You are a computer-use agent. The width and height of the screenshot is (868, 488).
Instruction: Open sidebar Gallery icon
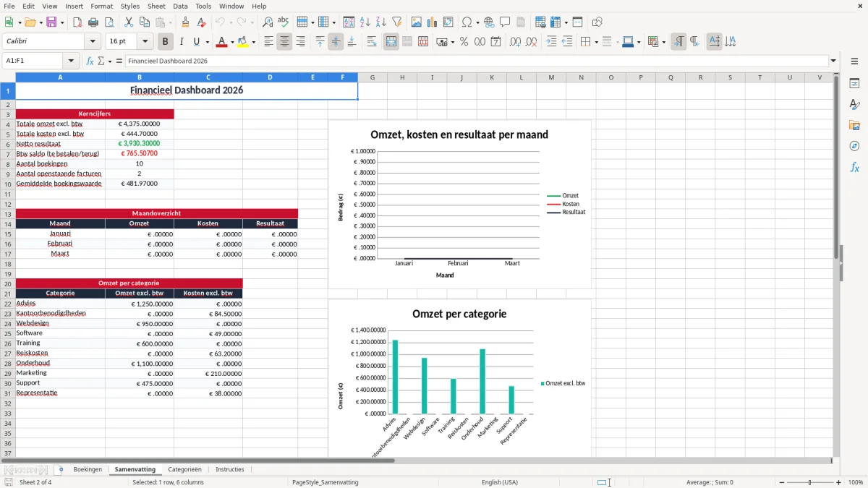[854, 125]
